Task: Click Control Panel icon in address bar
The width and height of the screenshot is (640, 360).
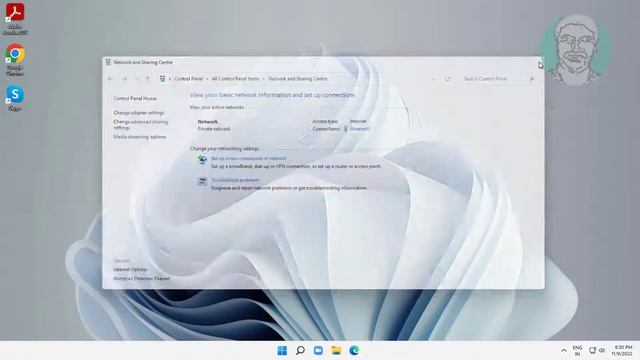Action: coord(162,79)
